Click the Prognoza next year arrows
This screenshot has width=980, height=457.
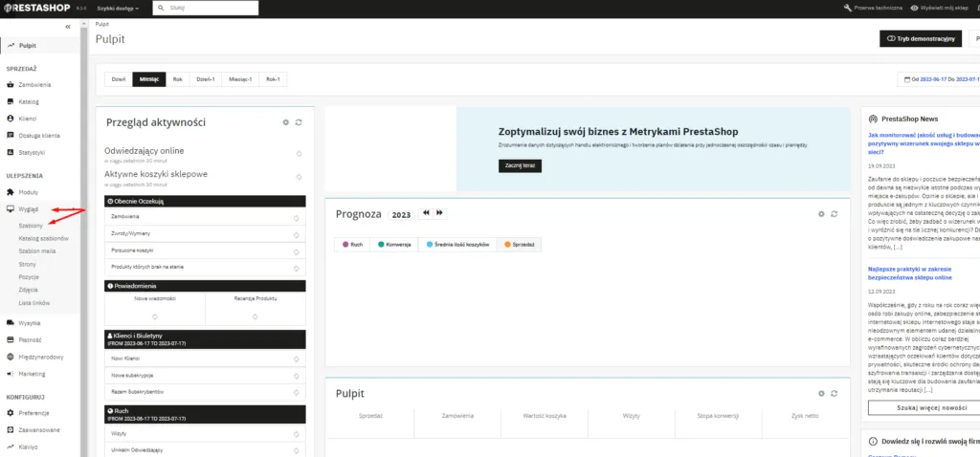pos(440,213)
